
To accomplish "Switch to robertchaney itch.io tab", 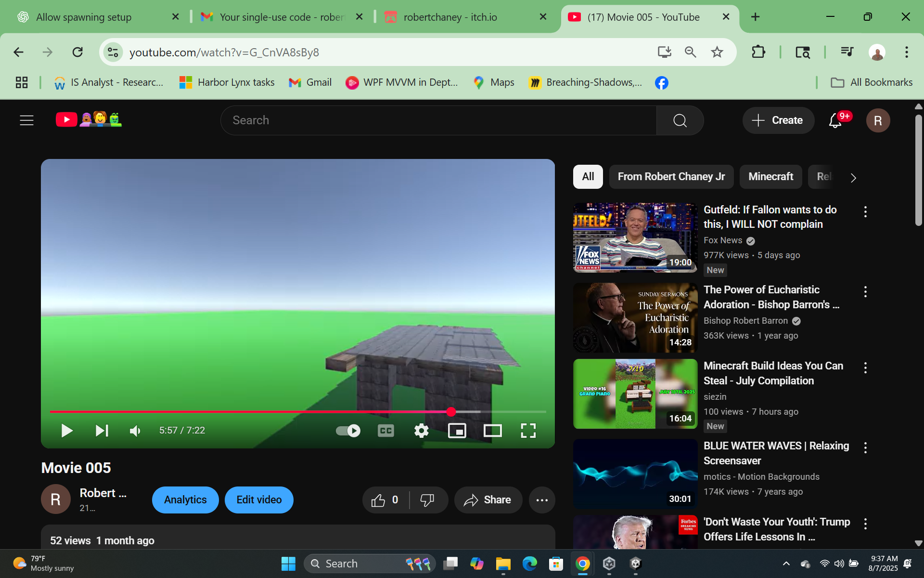I will pos(450,17).
